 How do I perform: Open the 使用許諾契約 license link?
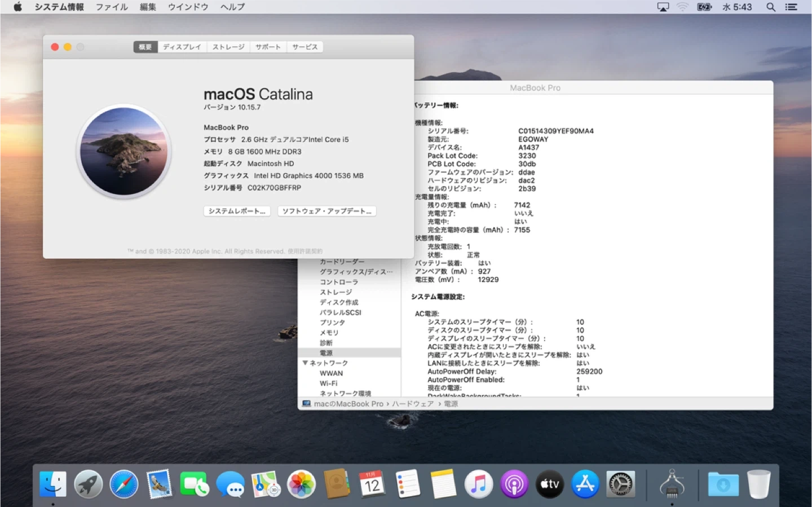click(305, 252)
